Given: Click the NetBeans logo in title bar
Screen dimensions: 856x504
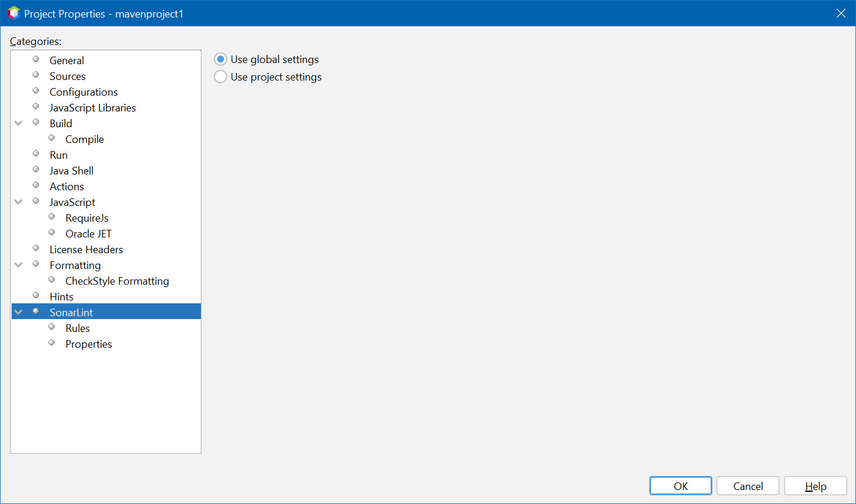Looking at the screenshot, I should click(x=13, y=13).
